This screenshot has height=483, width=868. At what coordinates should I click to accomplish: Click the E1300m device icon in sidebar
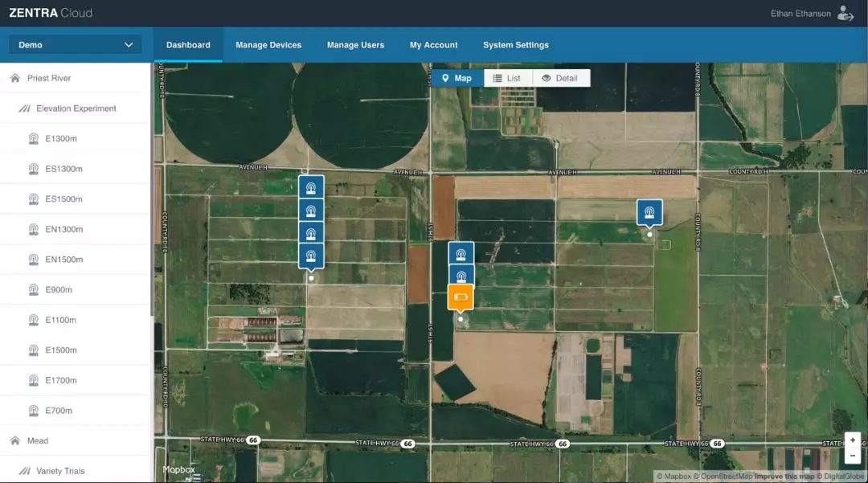coord(34,139)
